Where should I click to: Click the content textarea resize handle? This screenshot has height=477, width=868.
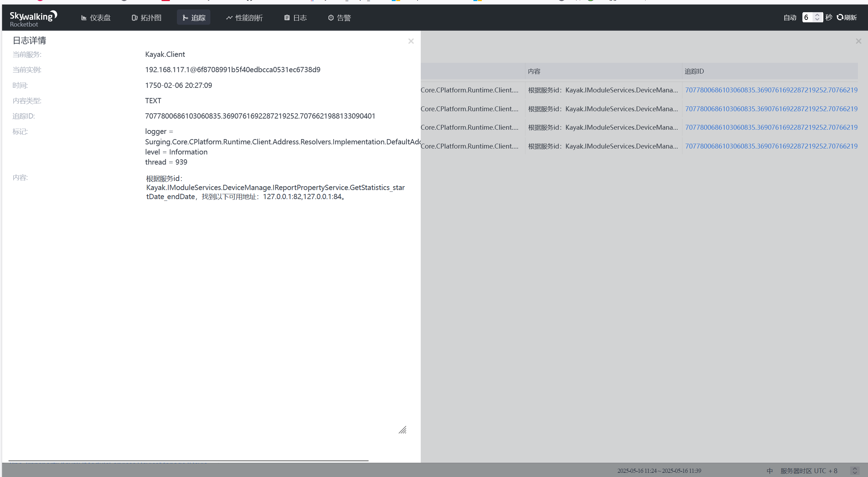403,430
